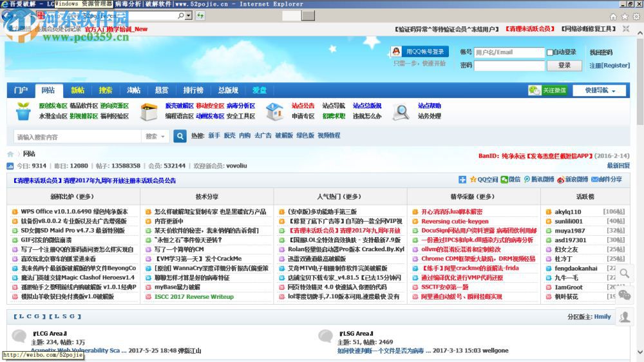Open the 注册[Register] link
This screenshot has height=362, width=644.
(609, 65)
